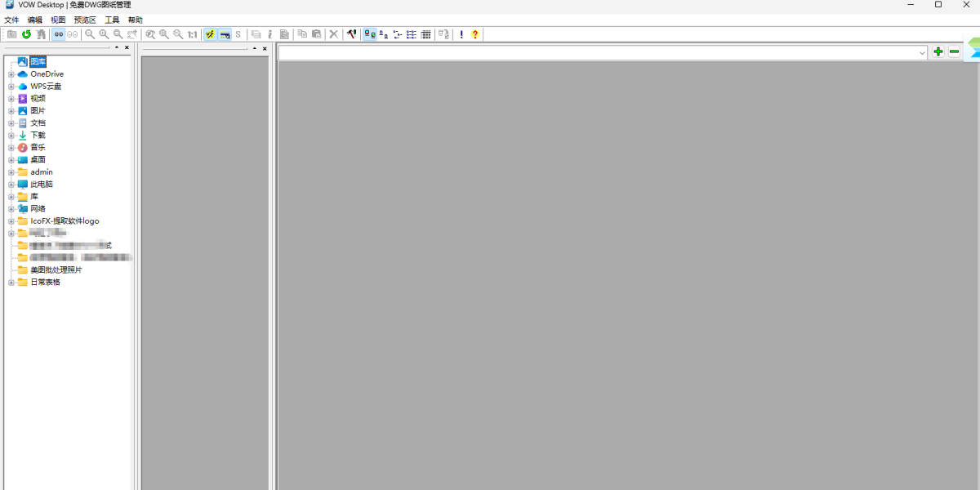The image size is (980, 490).
Task: Click the yellow question mark help icon
Action: coord(475,34)
